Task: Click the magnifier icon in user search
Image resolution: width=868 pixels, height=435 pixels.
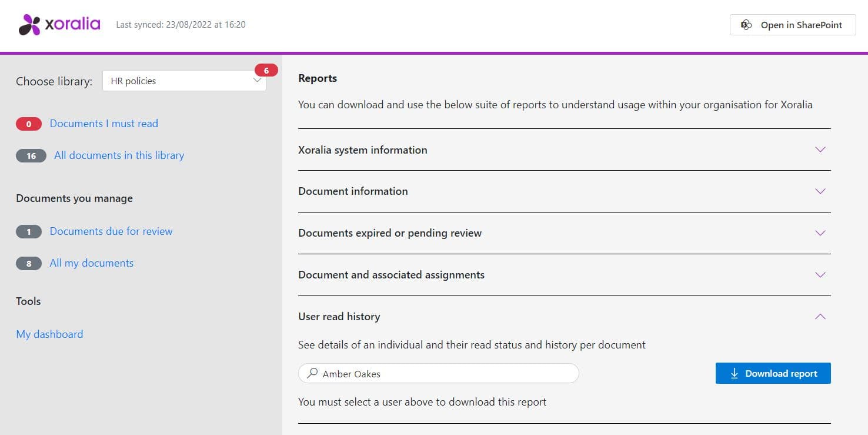Action: 313,373
